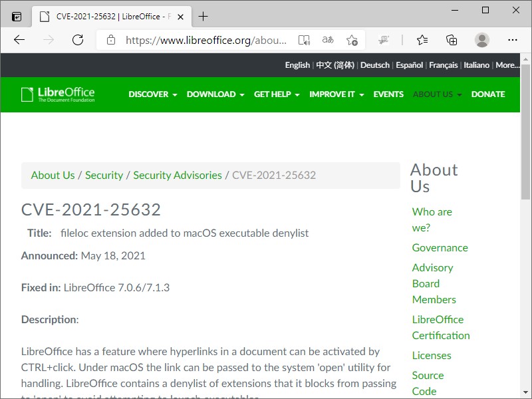Screen dimensions: 532x399
Task: Expand the IMPROVE IT menu
Action: [x=336, y=94]
